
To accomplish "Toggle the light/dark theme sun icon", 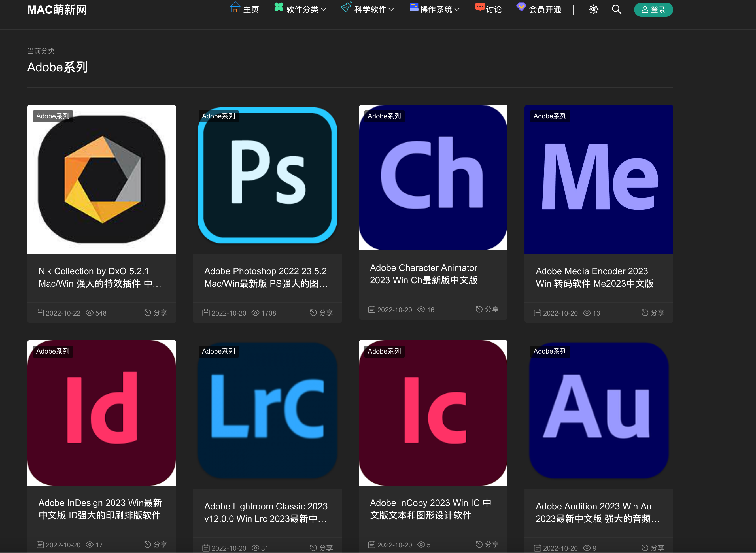I will tap(594, 9).
